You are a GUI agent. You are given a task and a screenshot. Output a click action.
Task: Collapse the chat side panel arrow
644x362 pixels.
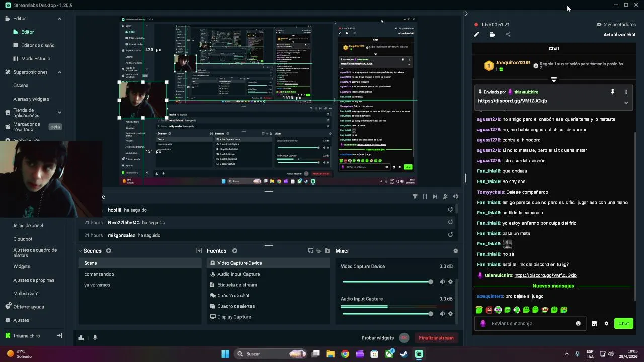pos(466,14)
